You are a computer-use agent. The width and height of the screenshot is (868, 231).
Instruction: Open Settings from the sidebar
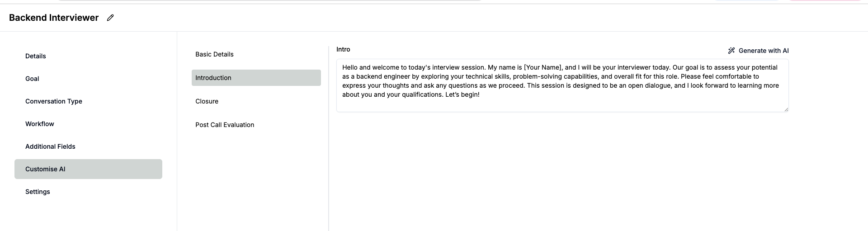click(38, 192)
